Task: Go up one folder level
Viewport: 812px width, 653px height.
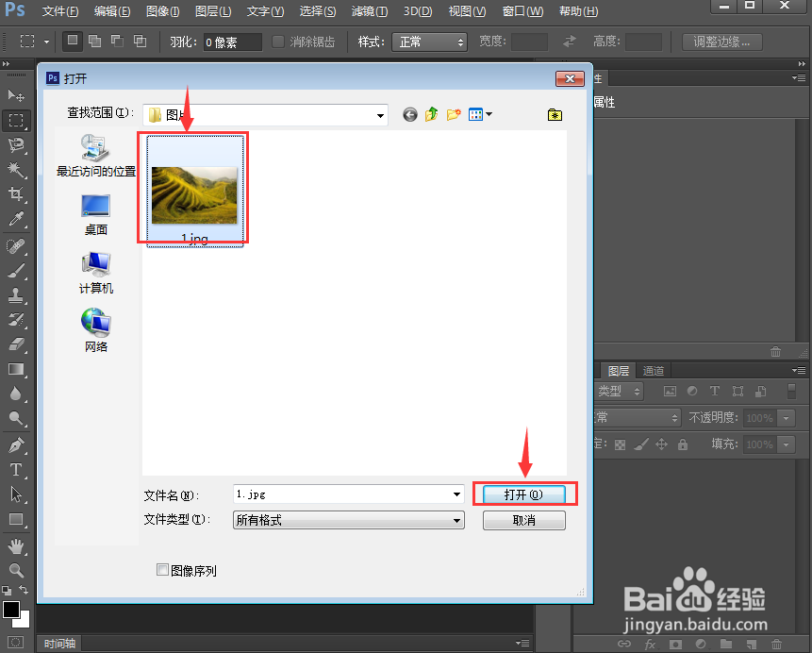Action: (x=431, y=114)
